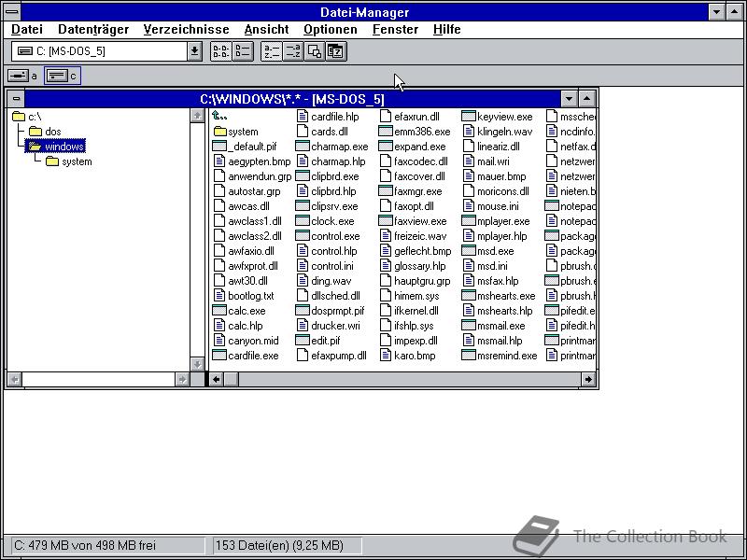Select emm386.exe file
This screenshot has width=747, height=560.
pos(415,132)
